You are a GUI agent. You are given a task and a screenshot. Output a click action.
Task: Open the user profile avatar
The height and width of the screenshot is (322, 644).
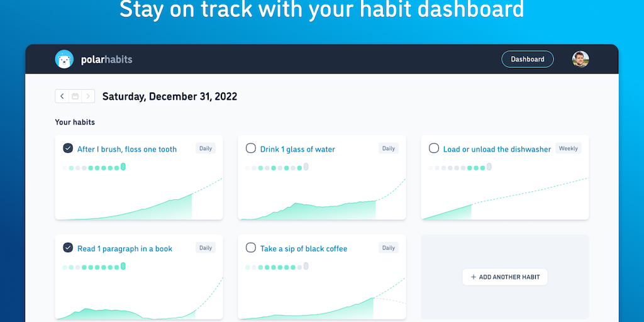click(580, 59)
